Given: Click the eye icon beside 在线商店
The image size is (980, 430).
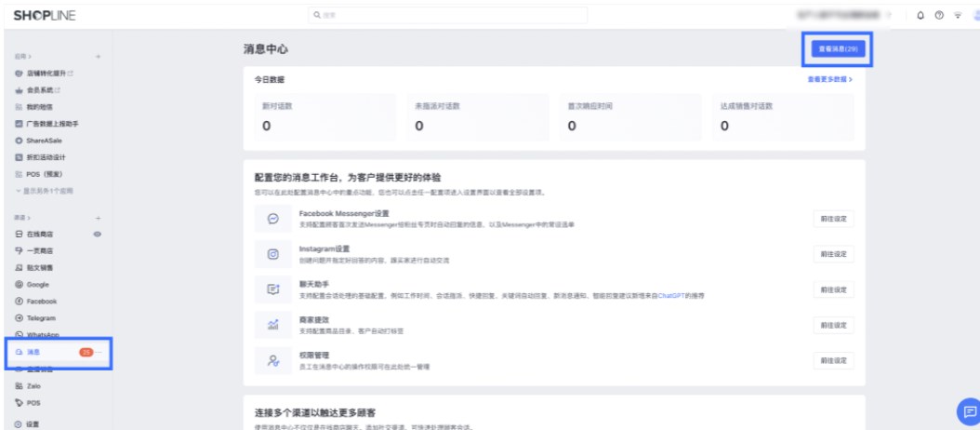Looking at the screenshot, I should pos(98,234).
